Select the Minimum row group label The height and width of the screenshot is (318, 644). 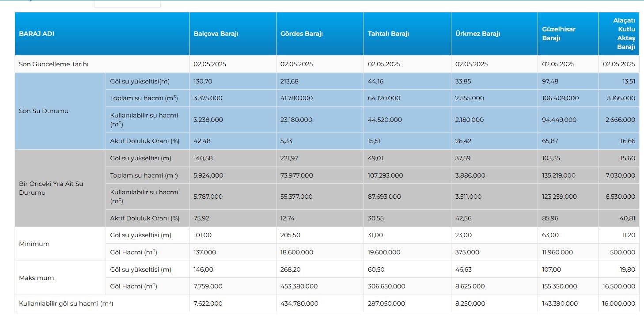click(x=34, y=244)
